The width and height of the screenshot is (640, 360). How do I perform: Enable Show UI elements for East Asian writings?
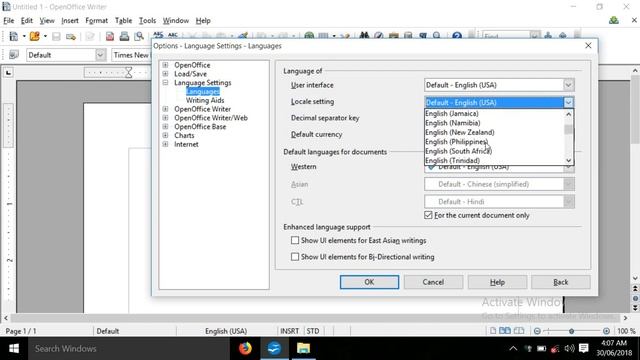295,240
